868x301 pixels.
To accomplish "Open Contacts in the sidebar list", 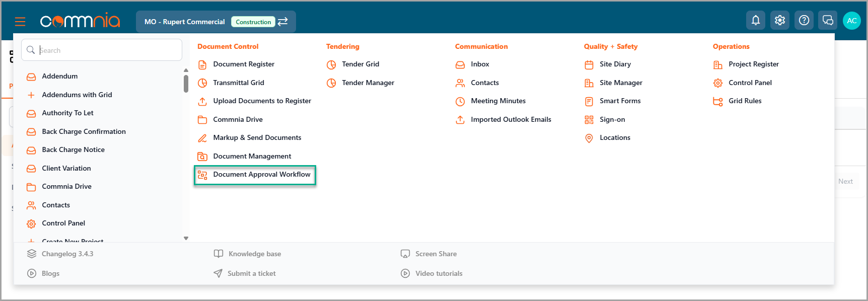I will (56, 205).
